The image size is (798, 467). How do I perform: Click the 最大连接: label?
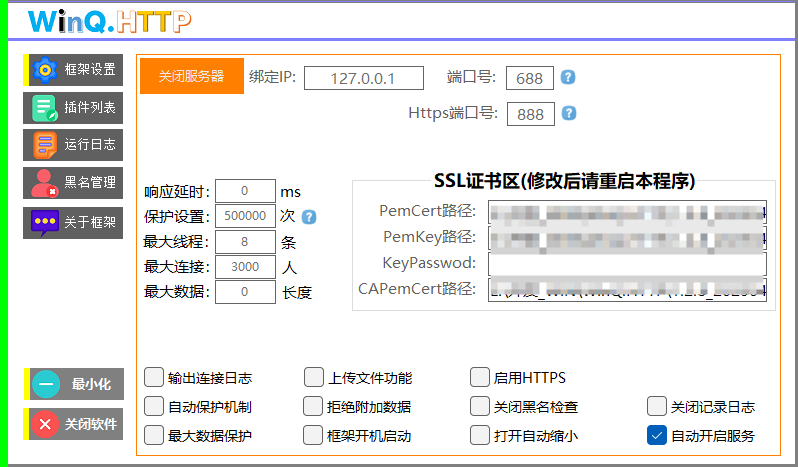click(177, 267)
